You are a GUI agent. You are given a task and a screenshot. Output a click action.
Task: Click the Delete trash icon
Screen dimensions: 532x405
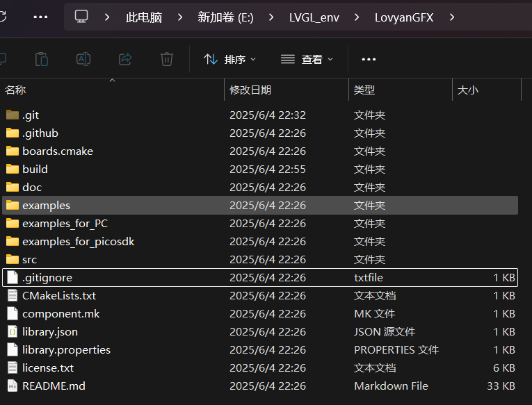tap(167, 59)
